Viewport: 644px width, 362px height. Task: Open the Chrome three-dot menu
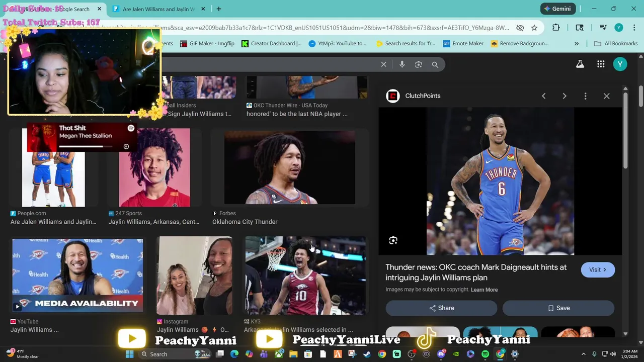click(x=633, y=28)
